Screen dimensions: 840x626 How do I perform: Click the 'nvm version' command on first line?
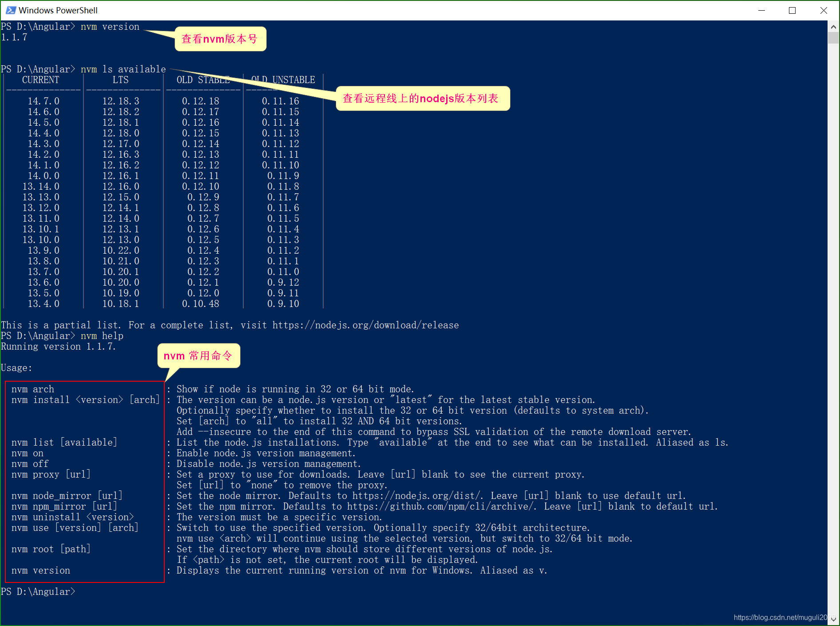pos(110,27)
